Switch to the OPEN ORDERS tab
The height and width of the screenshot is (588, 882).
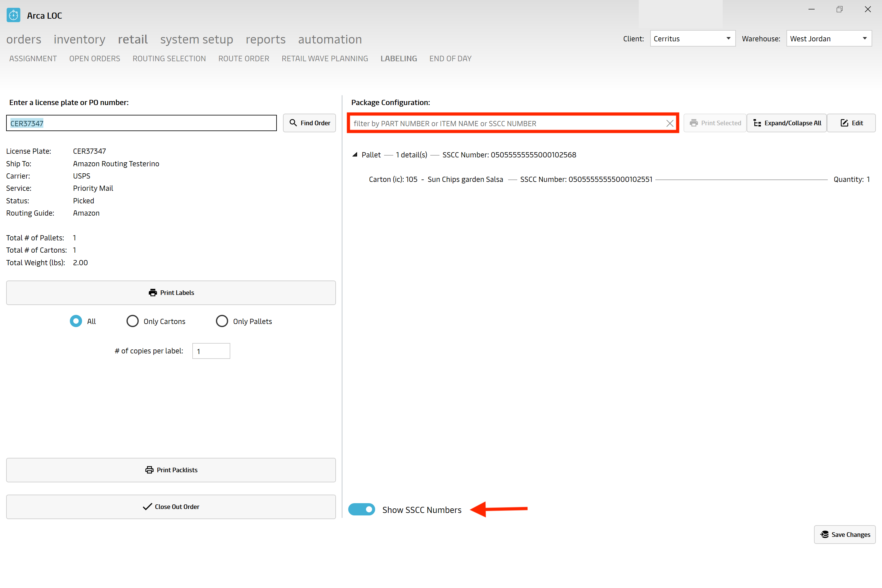pos(95,58)
